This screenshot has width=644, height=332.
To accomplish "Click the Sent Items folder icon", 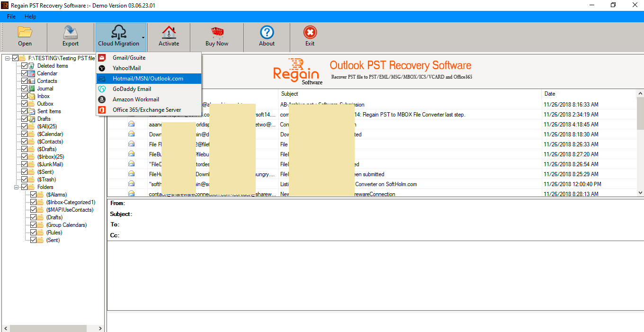I will coord(32,111).
